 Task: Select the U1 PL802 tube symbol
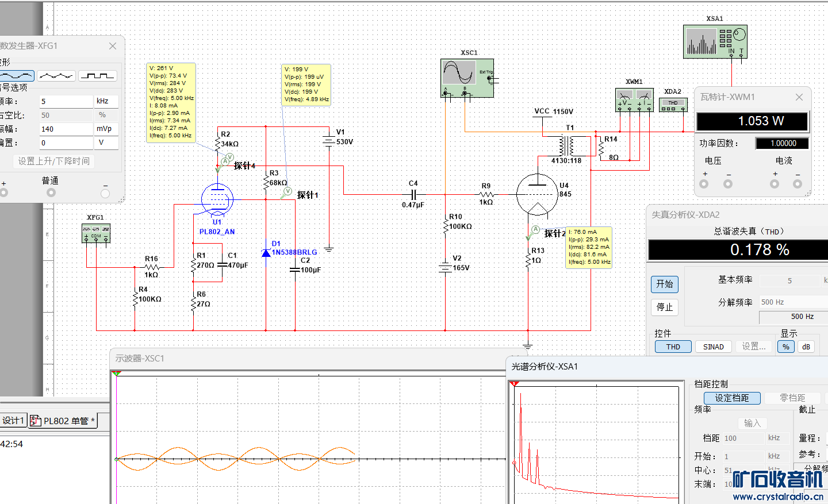(x=217, y=199)
